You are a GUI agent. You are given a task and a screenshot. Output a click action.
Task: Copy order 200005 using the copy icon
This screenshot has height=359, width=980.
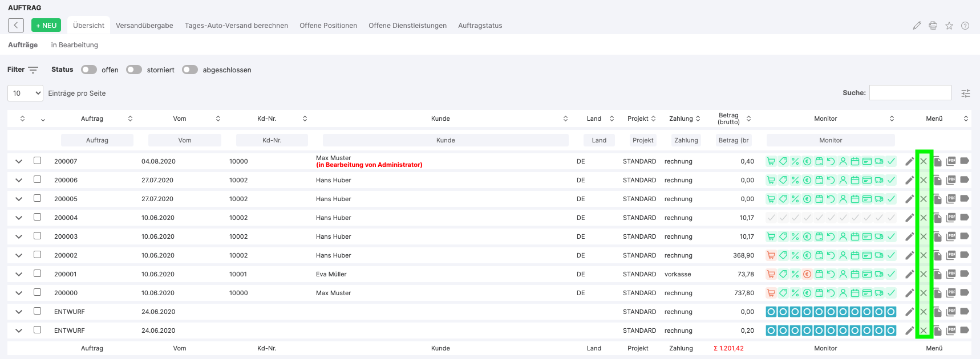click(937, 199)
